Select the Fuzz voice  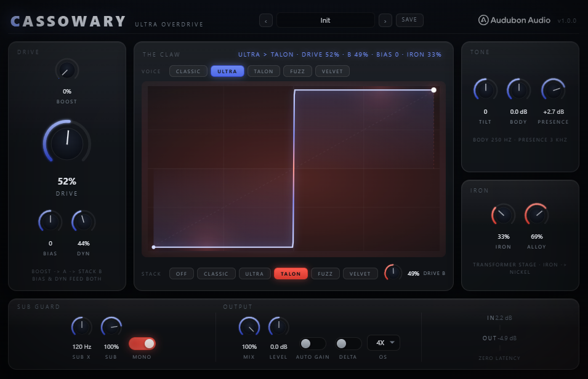click(x=297, y=71)
